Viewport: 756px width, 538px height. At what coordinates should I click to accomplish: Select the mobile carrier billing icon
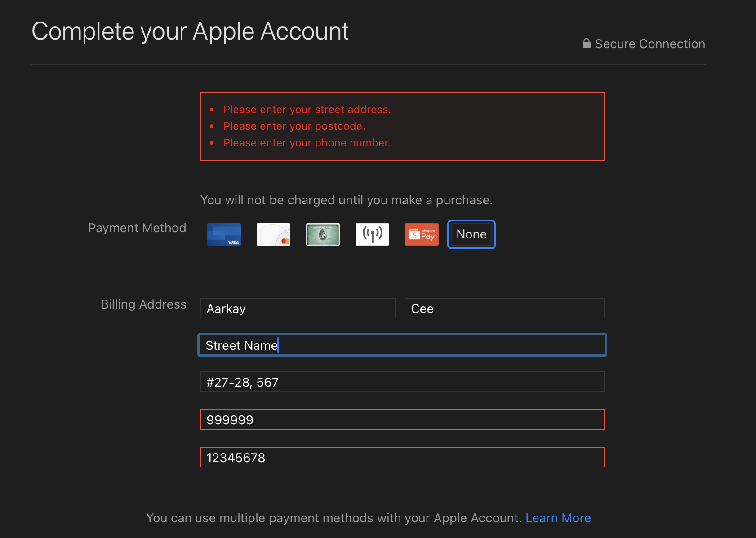point(372,234)
